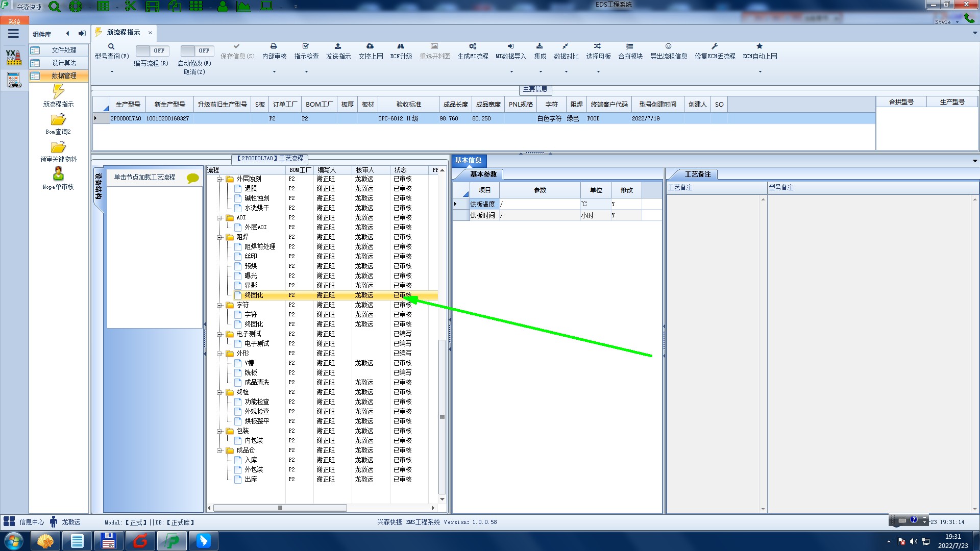Collapse the 成品仓 tree node

219,450
